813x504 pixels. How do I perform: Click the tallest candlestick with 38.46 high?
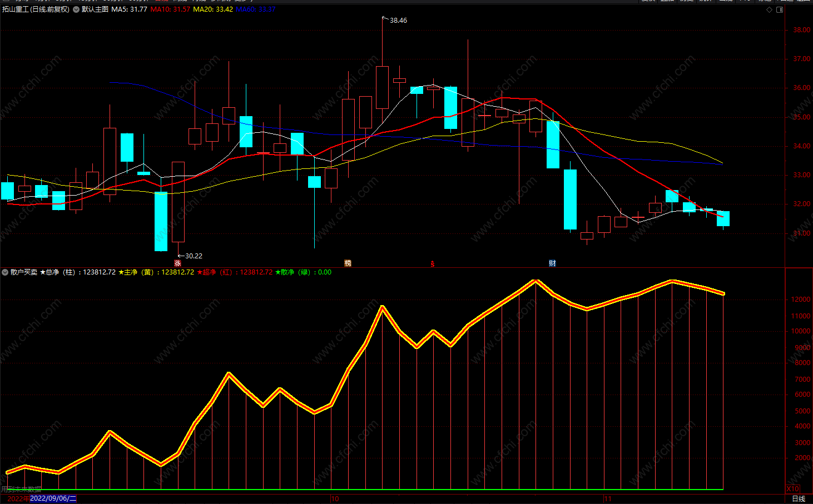click(x=382, y=87)
